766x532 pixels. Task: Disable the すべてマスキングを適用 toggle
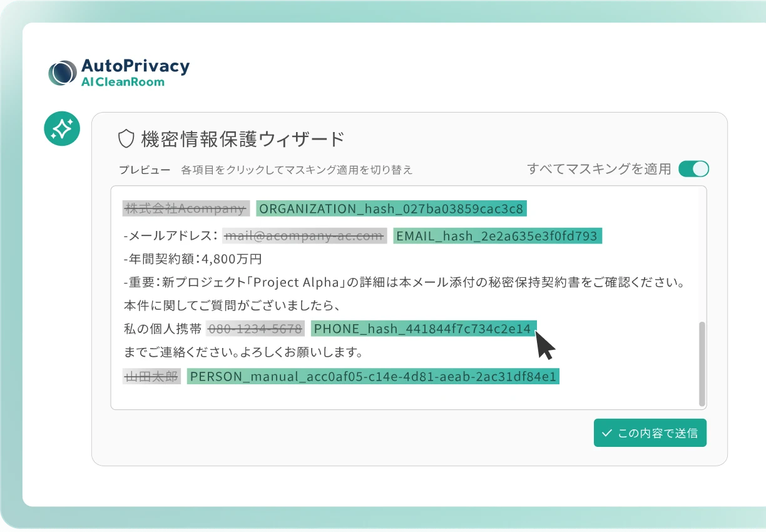point(693,168)
